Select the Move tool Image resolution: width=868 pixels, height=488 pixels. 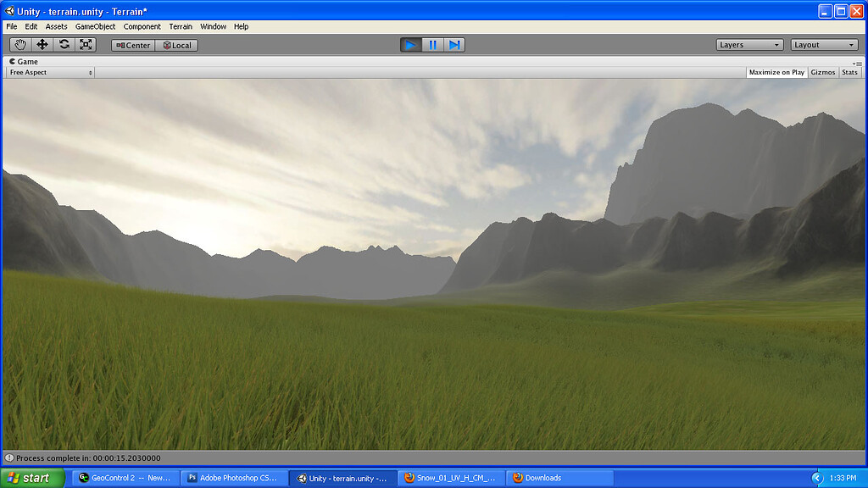pyautogui.click(x=42, y=44)
